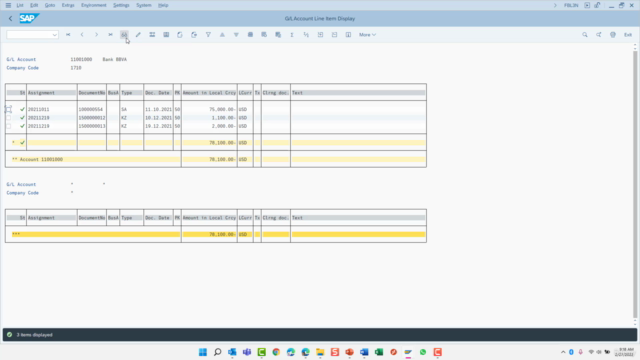Click inside the command input field
The width and height of the screenshot is (640, 360).
29,35
